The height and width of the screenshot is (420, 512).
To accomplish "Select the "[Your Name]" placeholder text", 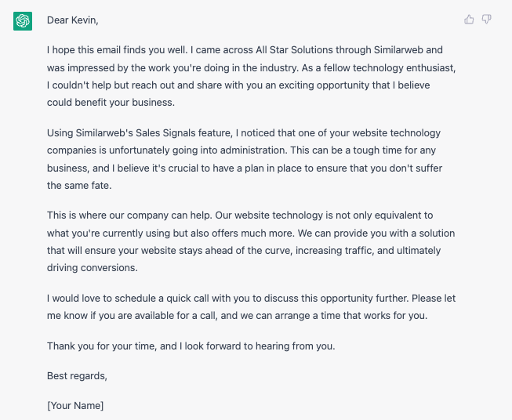I will click(x=75, y=405).
